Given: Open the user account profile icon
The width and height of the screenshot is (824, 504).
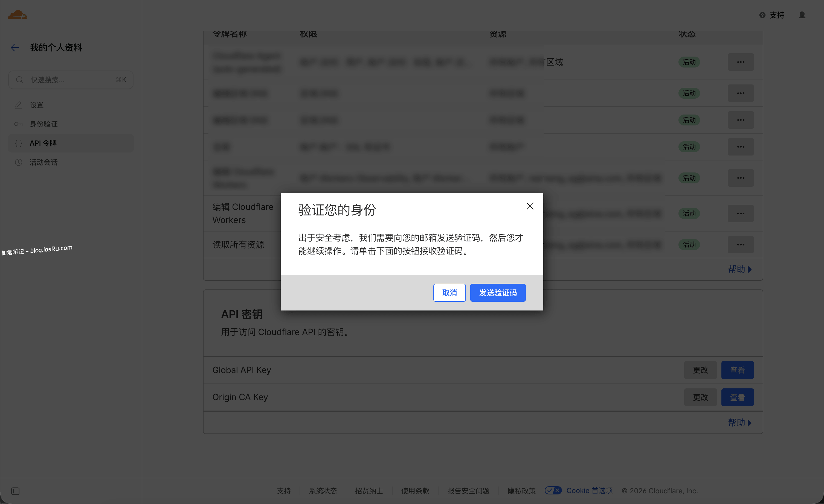Looking at the screenshot, I should click(x=802, y=15).
